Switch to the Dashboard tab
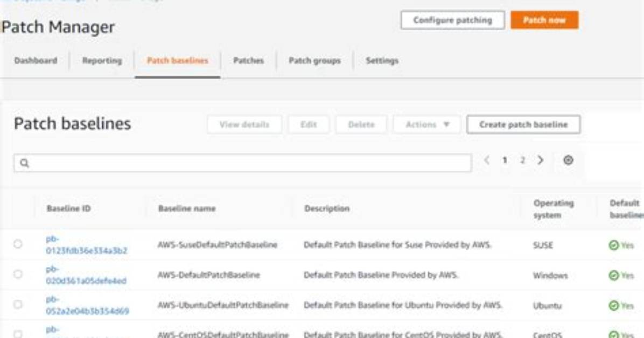The image size is (644, 338). click(36, 61)
